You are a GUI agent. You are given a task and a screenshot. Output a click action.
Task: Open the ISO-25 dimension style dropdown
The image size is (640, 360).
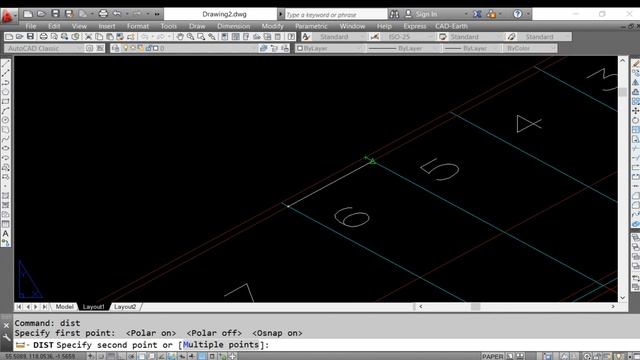407,37
